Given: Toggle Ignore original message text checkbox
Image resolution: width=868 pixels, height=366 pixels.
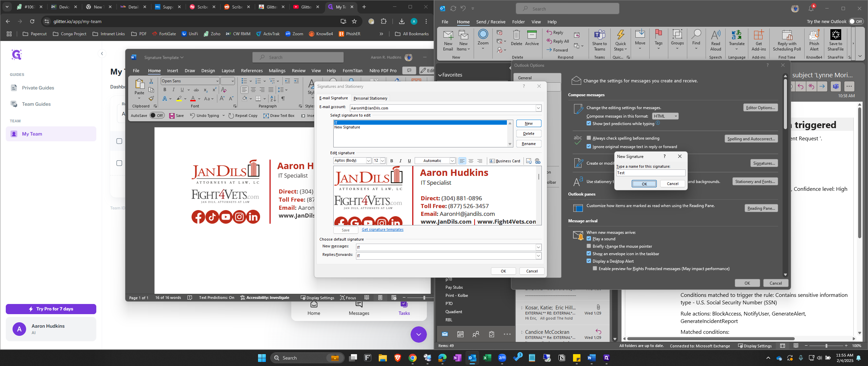Looking at the screenshot, I should [x=589, y=146].
